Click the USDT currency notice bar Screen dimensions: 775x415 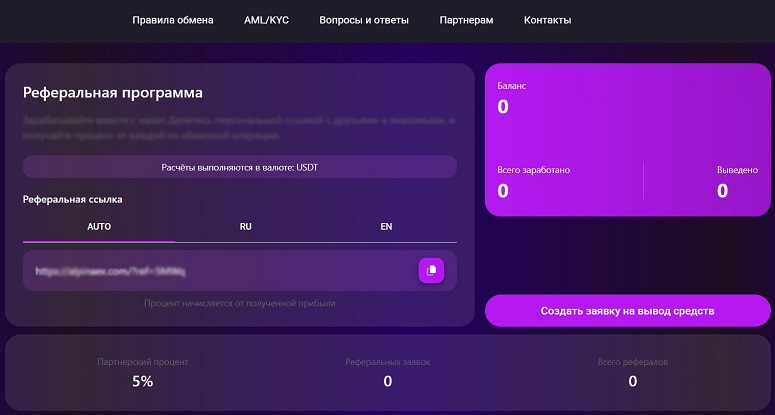[x=240, y=167]
